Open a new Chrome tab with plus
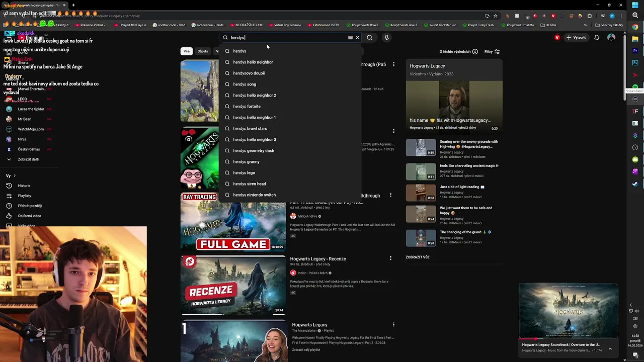Screen dimensions: 644x362 73,5
